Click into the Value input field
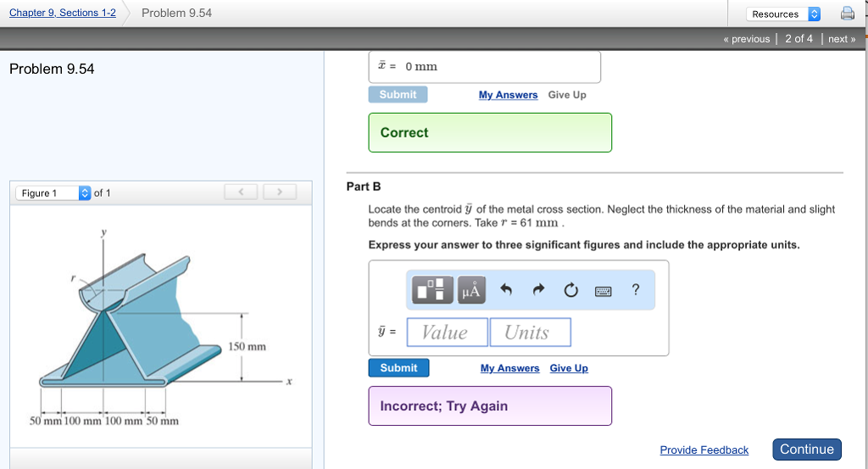This screenshot has height=469, width=868. (x=448, y=332)
